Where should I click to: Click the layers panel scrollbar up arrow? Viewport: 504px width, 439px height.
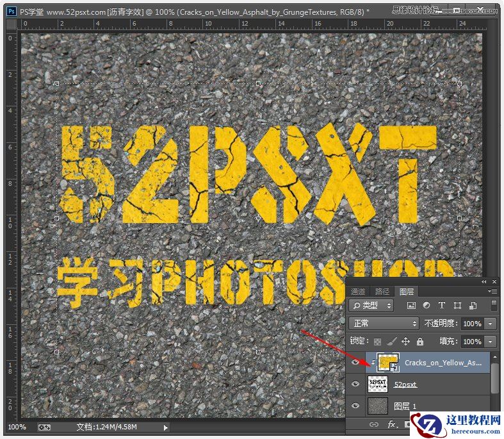494,358
